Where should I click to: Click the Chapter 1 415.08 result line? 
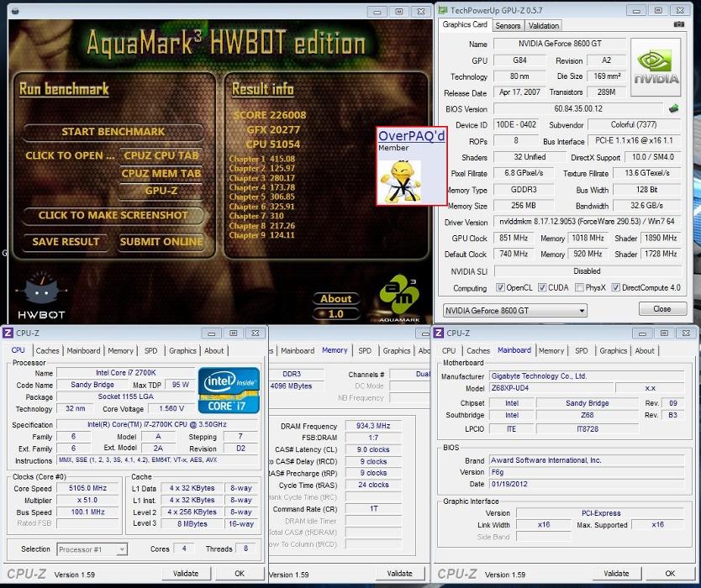tap(262, 159)
